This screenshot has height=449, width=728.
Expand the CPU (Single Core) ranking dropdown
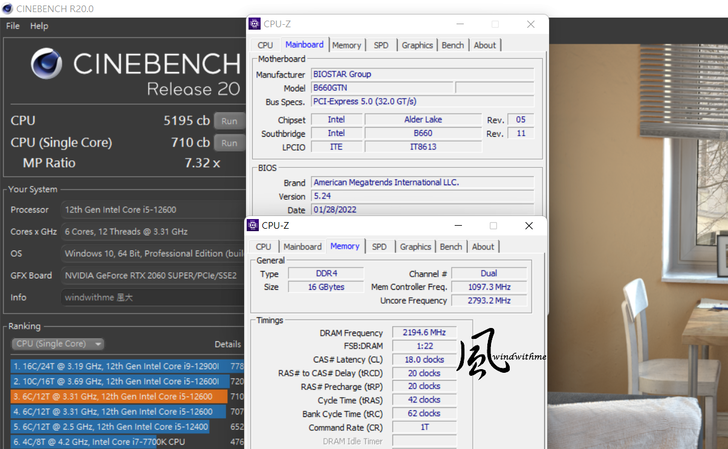pyautogui.click(x=57, y=344)
